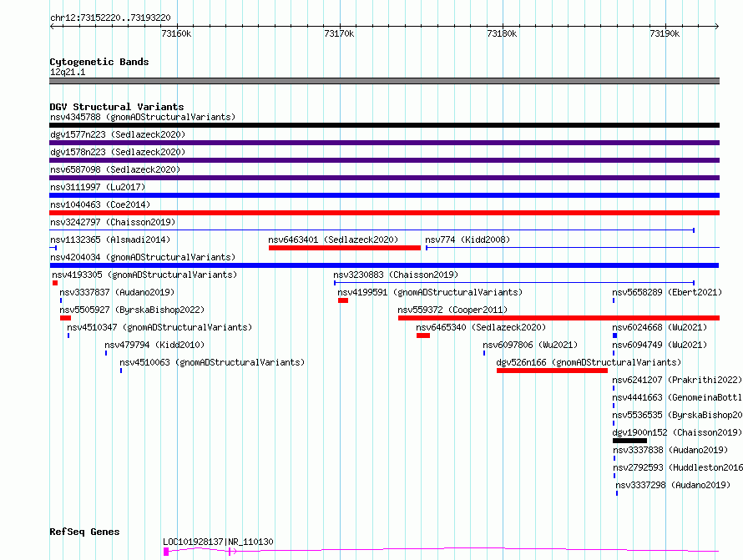Click the nsv6024668 Wu2021 blue square
This screenshot has width=743, height=560.
tap(614, 335)
